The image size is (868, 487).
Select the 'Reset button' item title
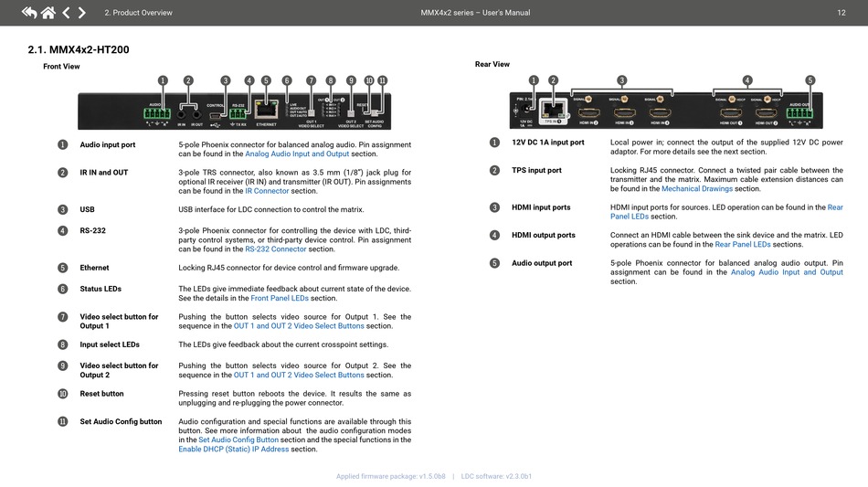point(101,394)
